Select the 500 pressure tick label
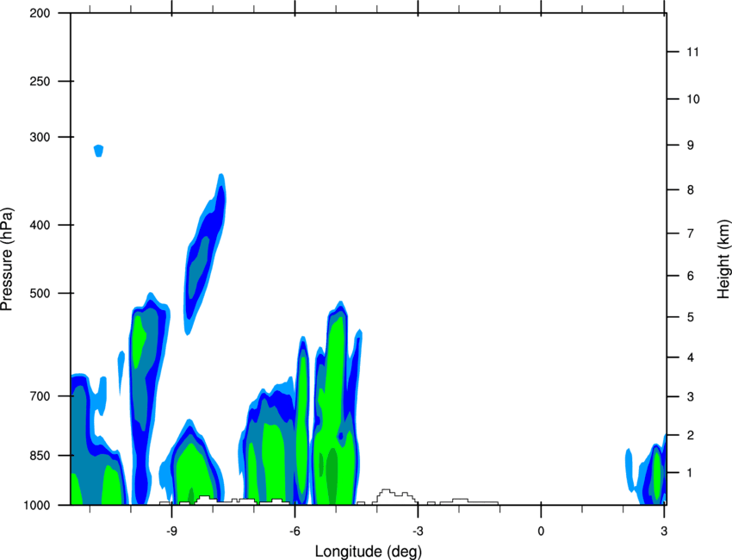 [40, 293]
